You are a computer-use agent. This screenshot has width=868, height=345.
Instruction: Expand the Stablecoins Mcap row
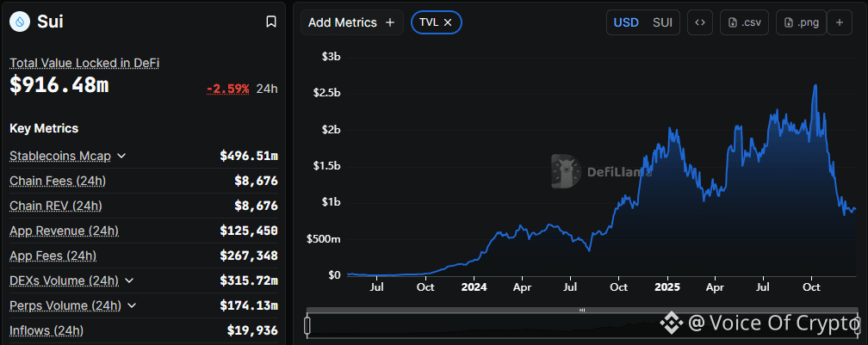[121, 156]
